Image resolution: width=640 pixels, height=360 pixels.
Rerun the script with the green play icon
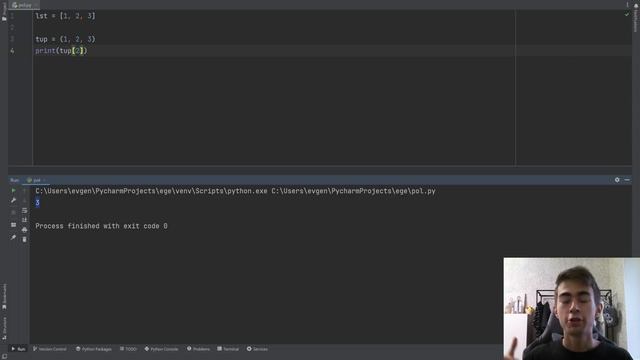coord(13,191)
